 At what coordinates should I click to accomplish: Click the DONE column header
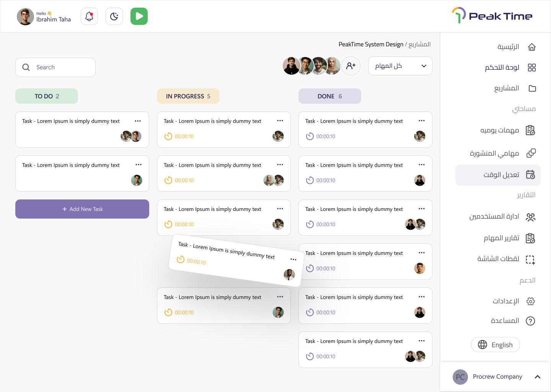[329, 96]
